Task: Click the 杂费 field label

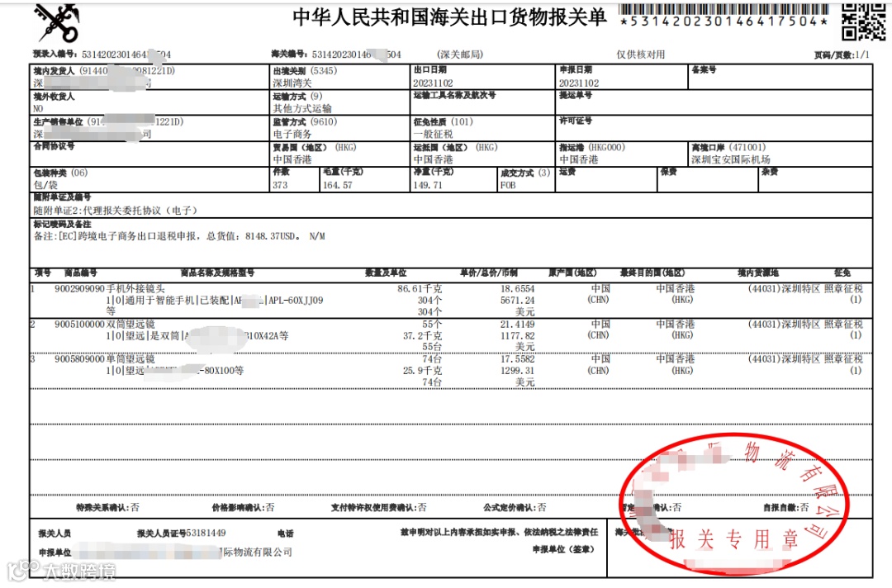Action: pos(769,172)
